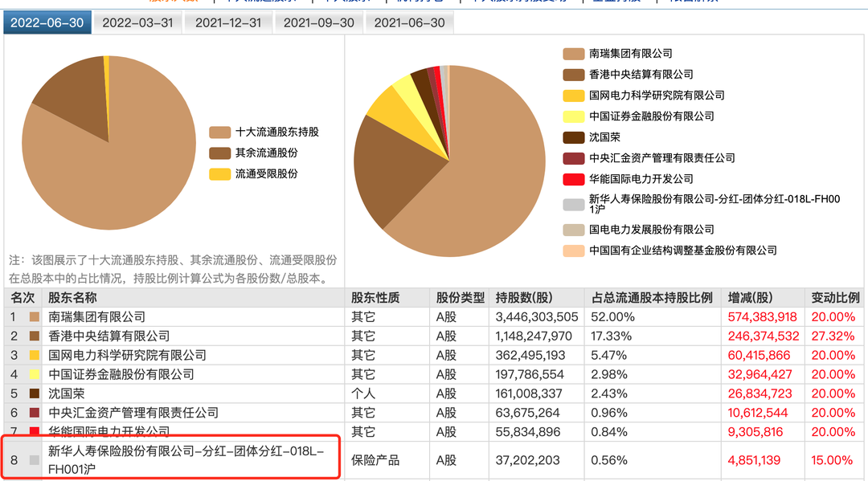
Task: Click the row 8 gray color marker
Action: 35,460
